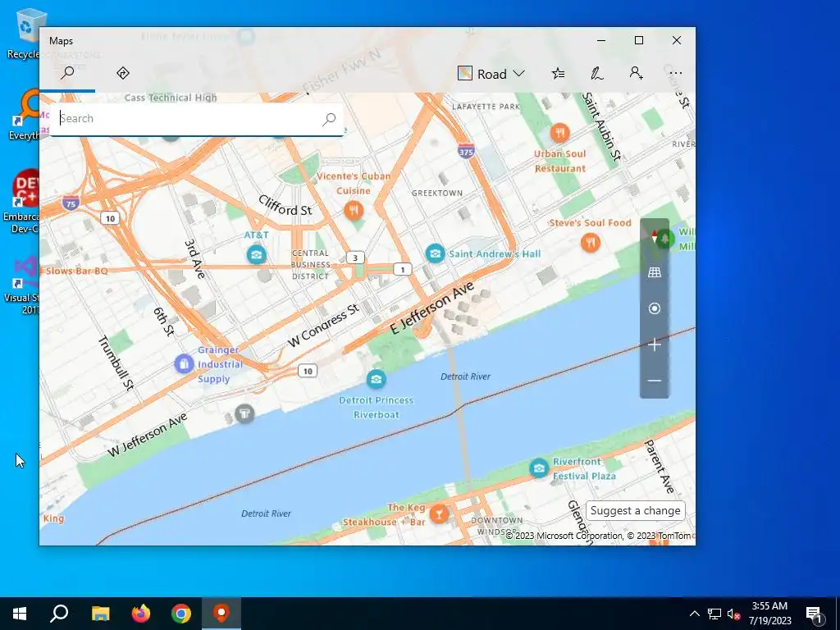Click the W Congress St street label
Image resolution: width=840 pixels, height=630 pixels.
(x=323, y=325)
